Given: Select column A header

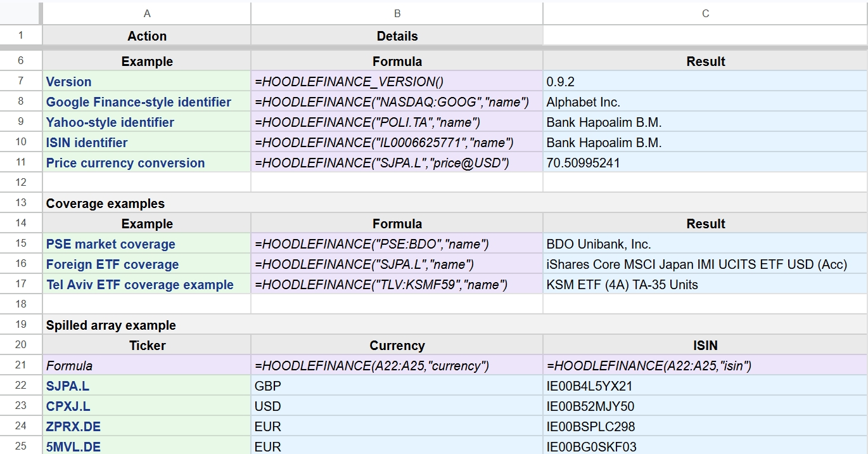Looking at the screenshot, I should (146, 13).
